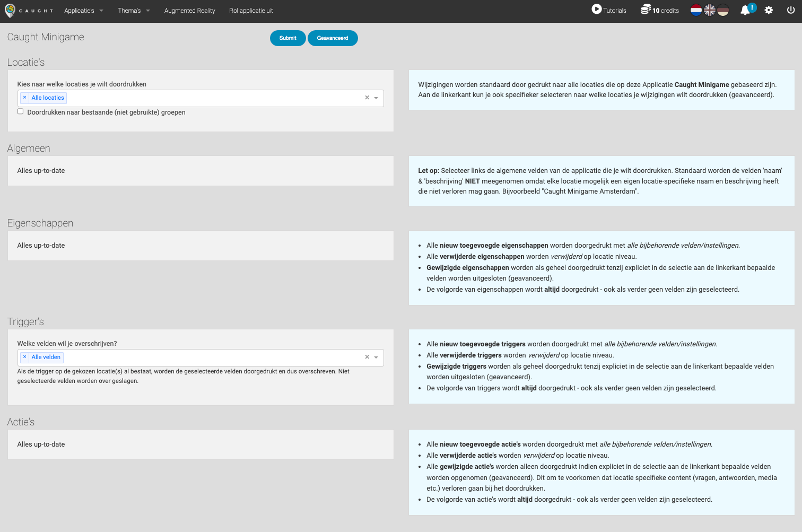Click the Caught logo icon
The height and width of the screenshot is (532, 802).
10,11
